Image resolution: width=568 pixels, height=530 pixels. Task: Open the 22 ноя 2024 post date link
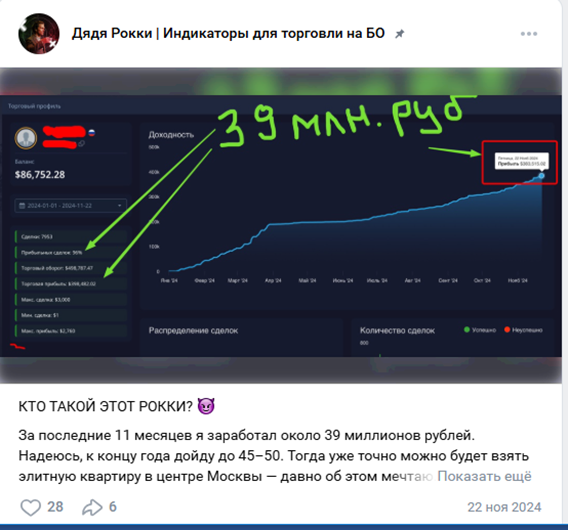pos(504,507)
